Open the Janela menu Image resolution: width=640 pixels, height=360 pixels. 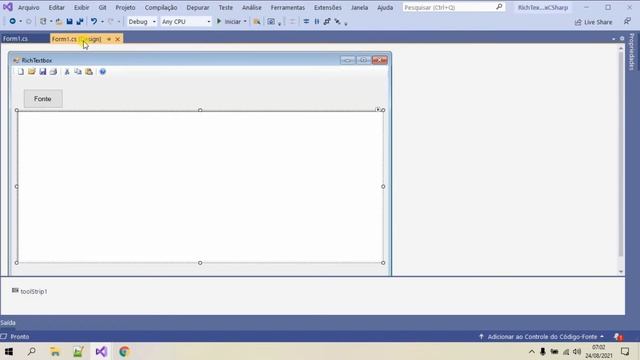(359, 7)
